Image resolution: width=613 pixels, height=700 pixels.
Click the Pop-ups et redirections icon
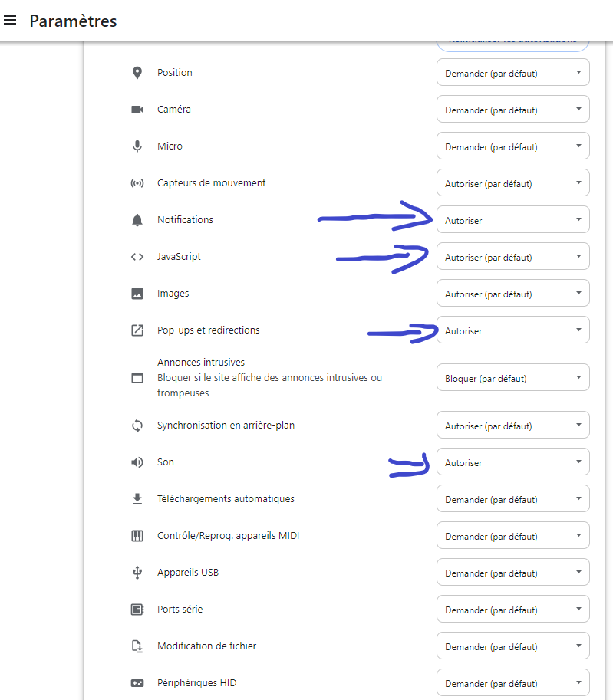(x=137, y=330)
